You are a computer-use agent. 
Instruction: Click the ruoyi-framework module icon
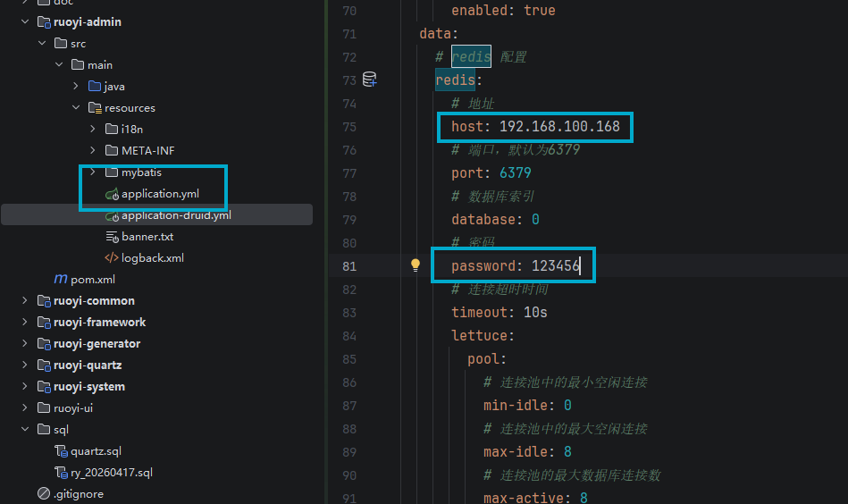[44, 323]
